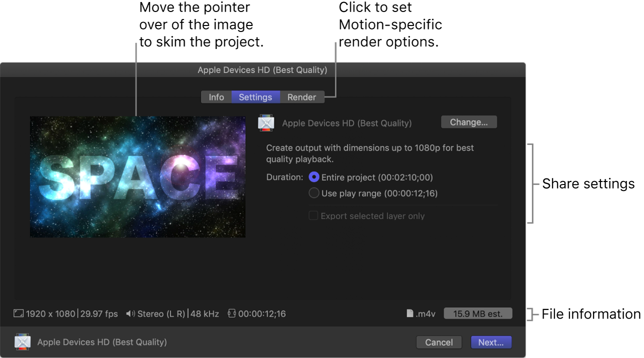Click the Next... button

click(491, 342)
